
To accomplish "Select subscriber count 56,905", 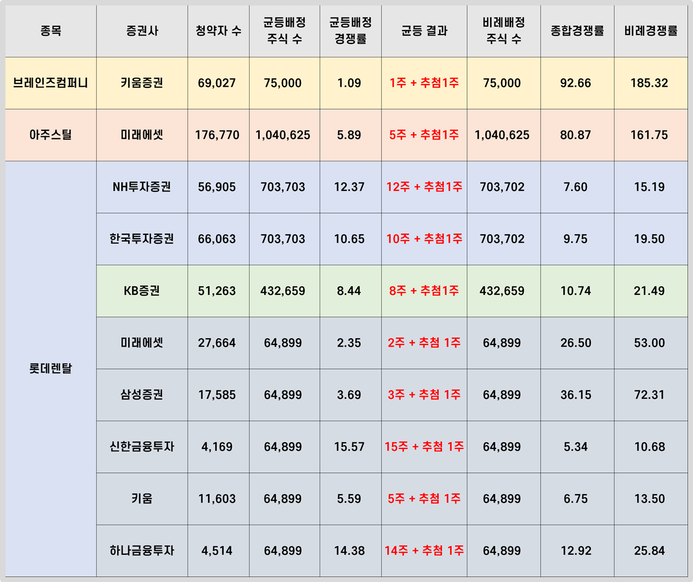I will (217, 187).
